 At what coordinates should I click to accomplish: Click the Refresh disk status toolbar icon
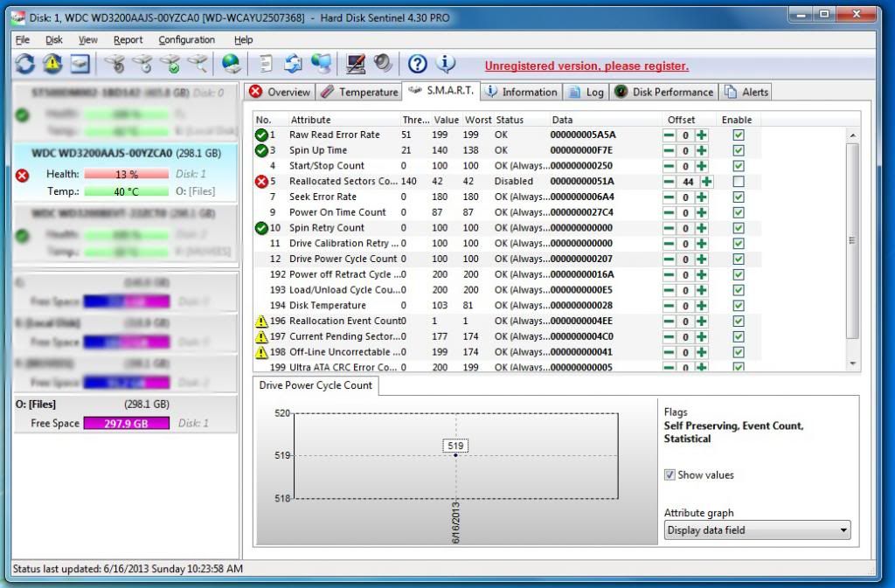25,64
